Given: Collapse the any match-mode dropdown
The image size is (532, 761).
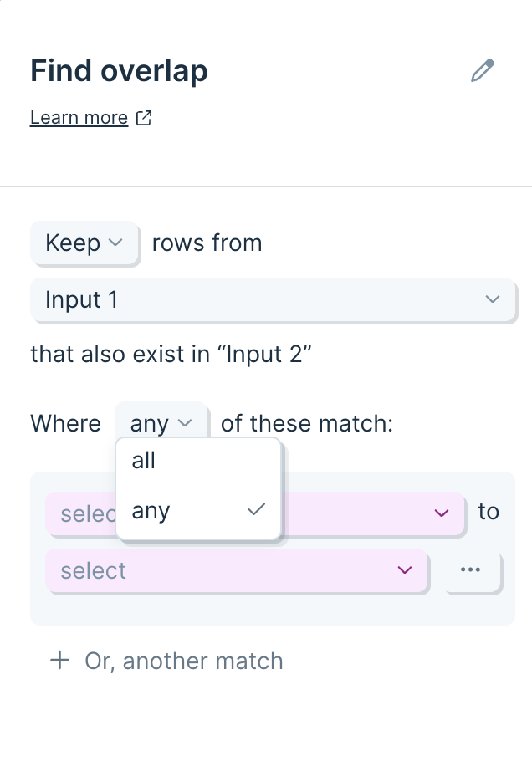Looking at the screenshot, I should tap(161, 422).
